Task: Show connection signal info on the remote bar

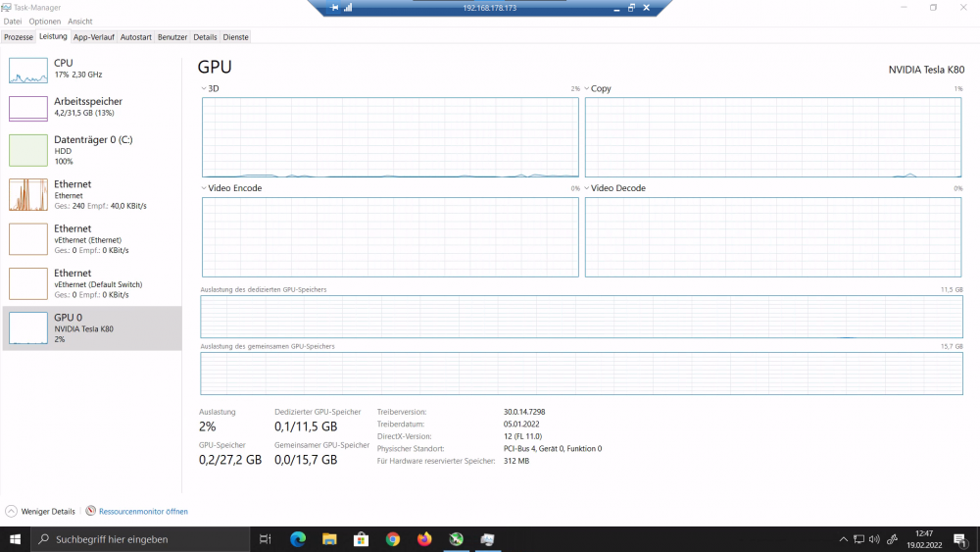Action: pos(348,8)
